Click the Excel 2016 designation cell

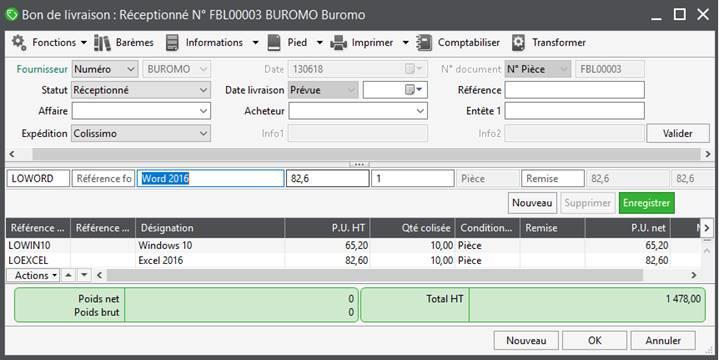(x=160, y=260)
